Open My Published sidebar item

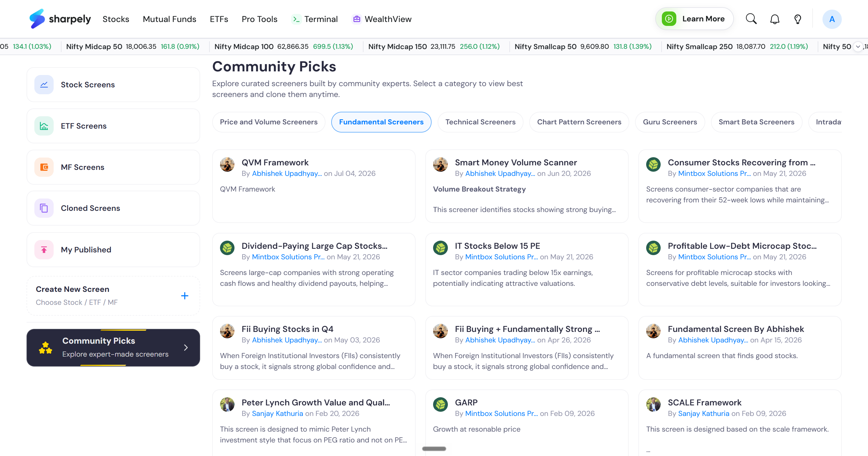tap(113, 250)
